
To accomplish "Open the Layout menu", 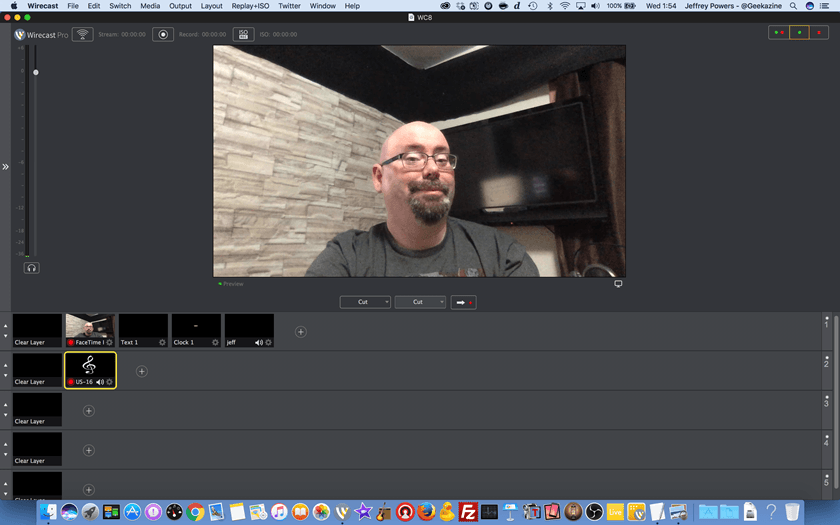I will [212, 6].
